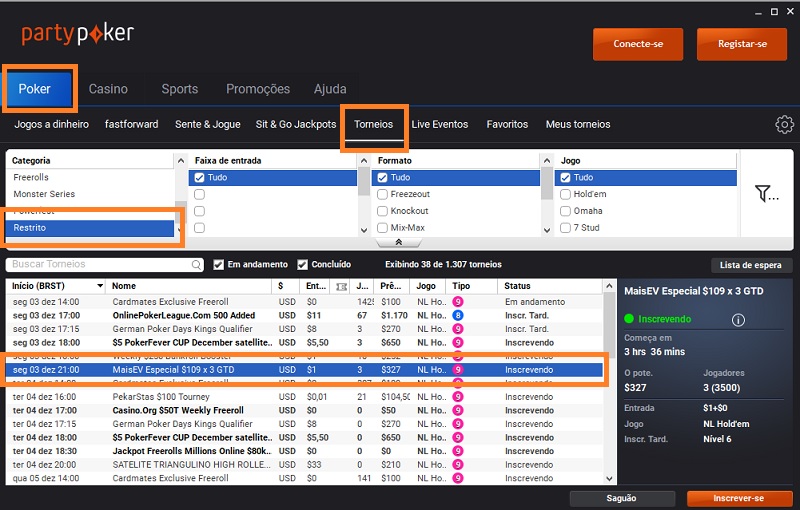Screen dimensions: 800x510
Task: Click the Inscrever-se button
Action: click(x=738, y=498)
